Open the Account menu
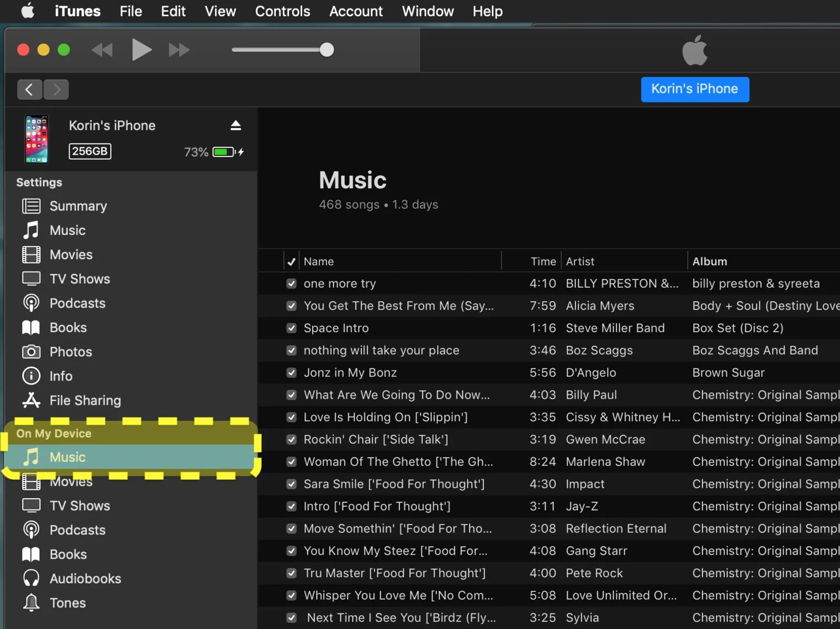The height and width of the screenshot is (629, 840). pyautogui.click(x=356, y=11)
